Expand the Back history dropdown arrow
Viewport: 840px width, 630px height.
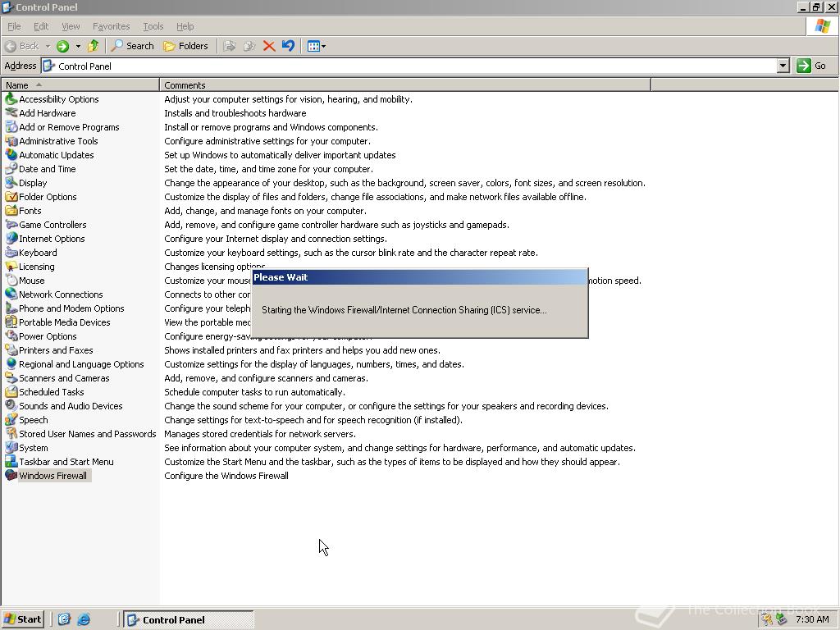coord(47,46)
